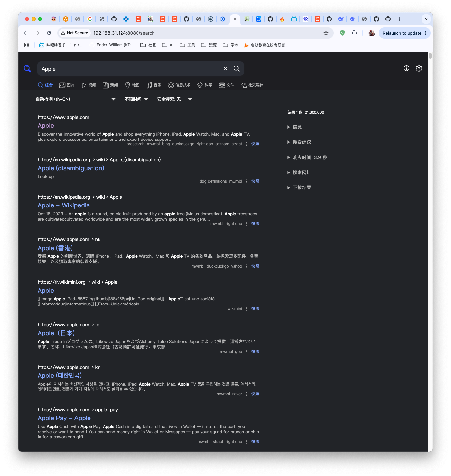Click inside the Apple search input field

click(x=131, y=69)
